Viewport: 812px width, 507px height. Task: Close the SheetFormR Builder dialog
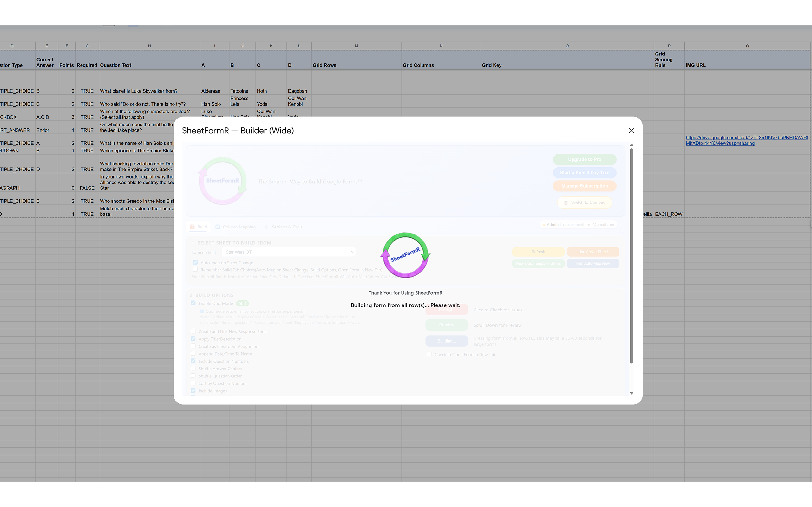(631, 131)
